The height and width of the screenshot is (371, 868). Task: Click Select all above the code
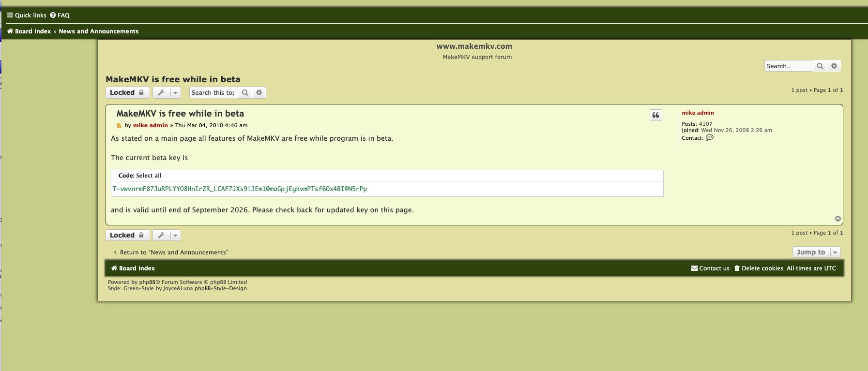149,176
